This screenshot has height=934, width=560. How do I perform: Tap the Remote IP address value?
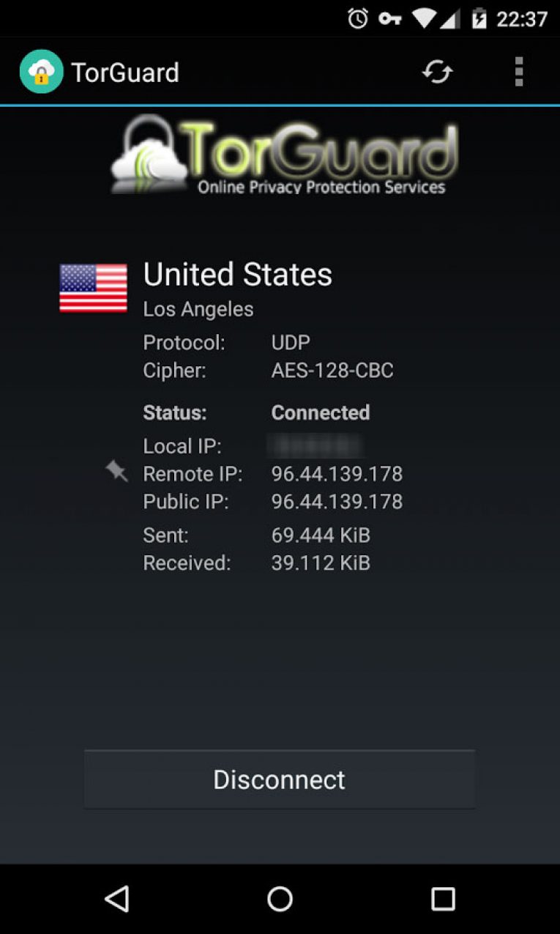[x=337, y=474]
